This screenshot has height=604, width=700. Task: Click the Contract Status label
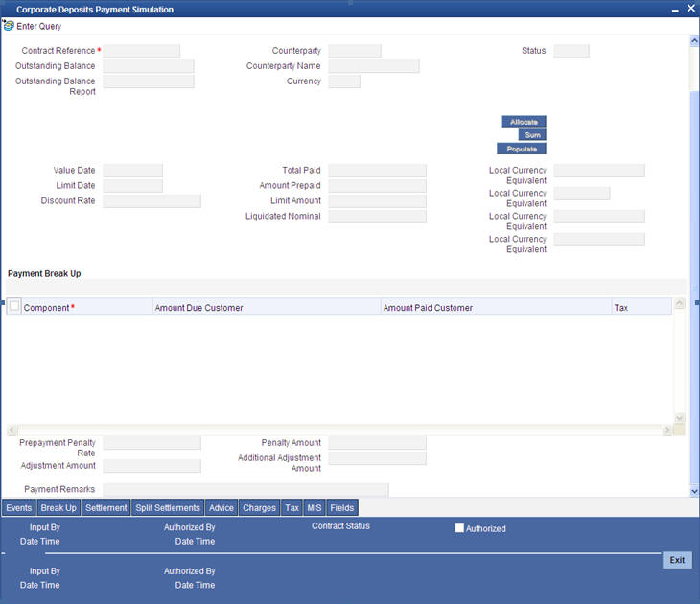tap(340, 526)
